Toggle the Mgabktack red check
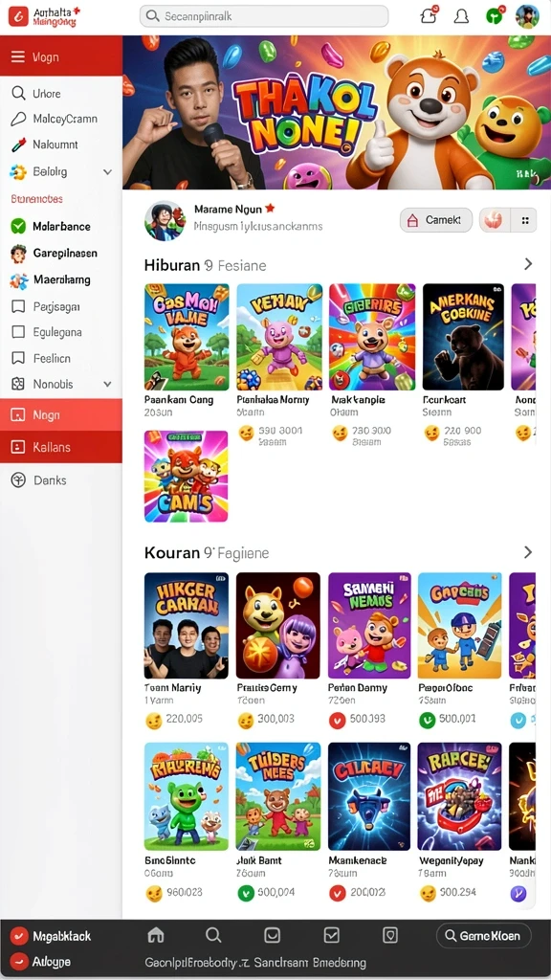 click(19, 936)
